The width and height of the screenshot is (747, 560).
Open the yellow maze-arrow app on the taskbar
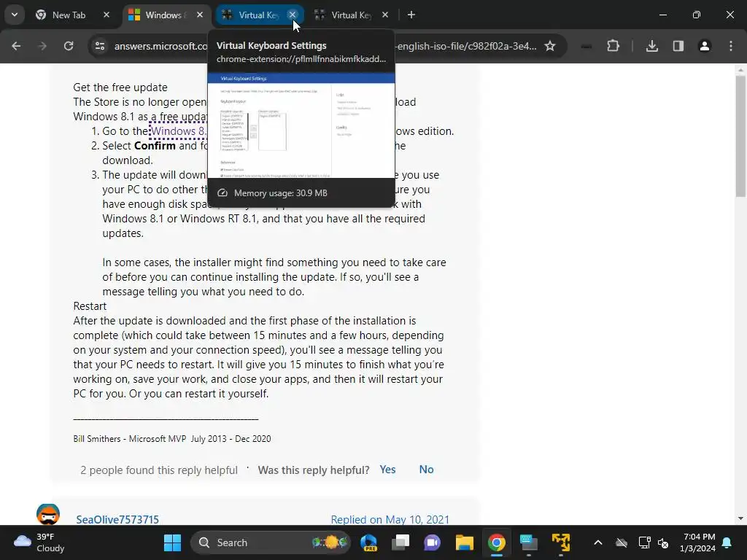tap(561, 542)
